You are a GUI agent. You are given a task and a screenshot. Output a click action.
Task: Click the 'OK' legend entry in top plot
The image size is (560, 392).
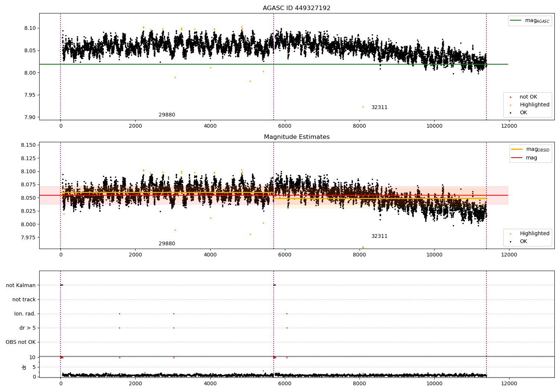519,113
